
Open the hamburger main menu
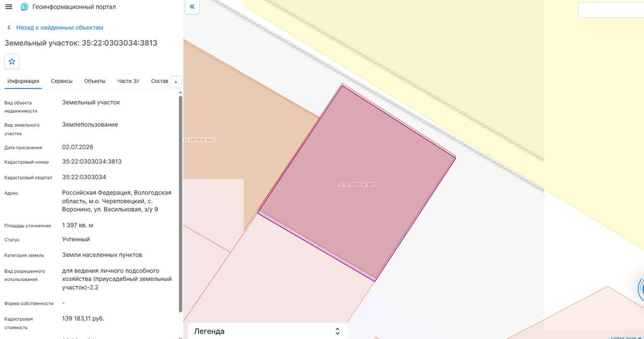[x=9, y=6]
